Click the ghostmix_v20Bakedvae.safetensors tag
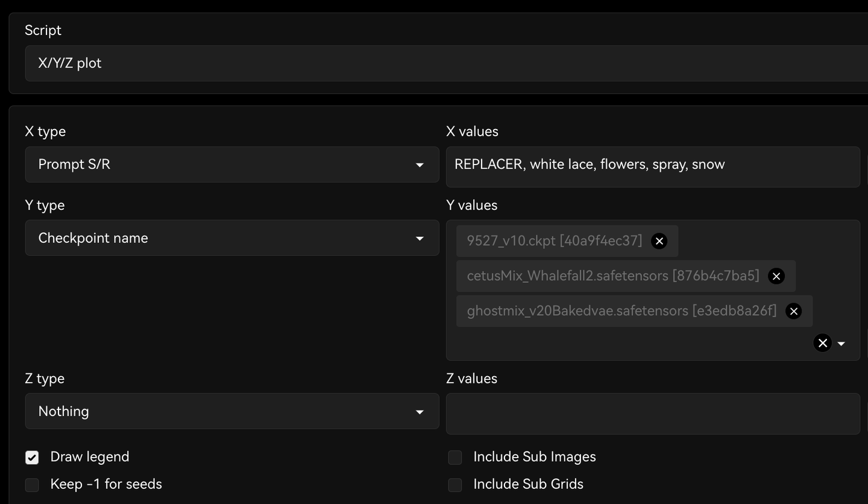The width and height of the screenshot is (868, 504). (621, 311)
